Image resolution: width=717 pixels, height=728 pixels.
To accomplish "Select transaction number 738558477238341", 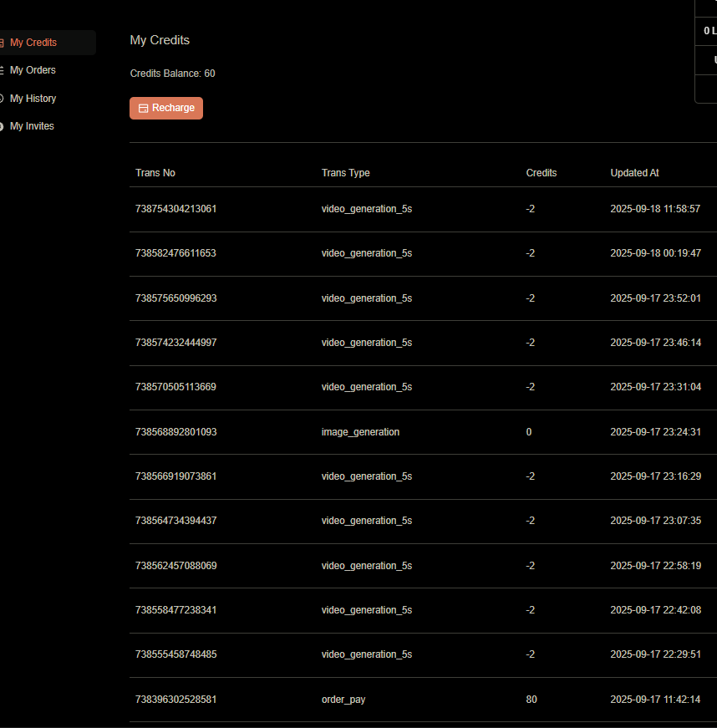I will [x=175, y=610].
